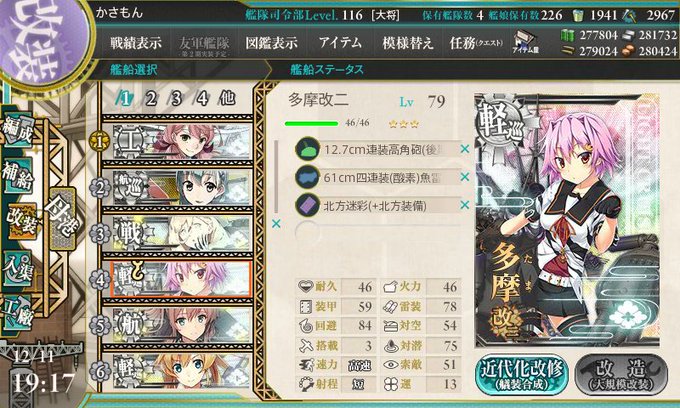The height and width of the screenshot is (408, 680).
Task: Remove all equipment with the left X
Action: 276,224
